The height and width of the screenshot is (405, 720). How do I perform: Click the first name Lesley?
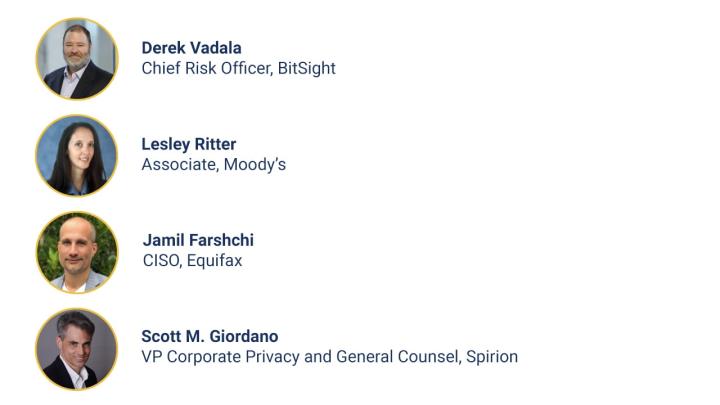click(166, 144)
